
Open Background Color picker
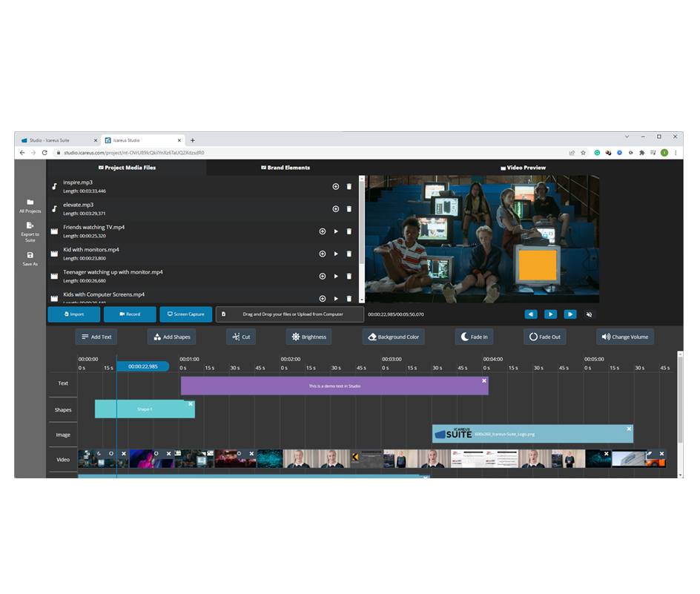(393, 337)
